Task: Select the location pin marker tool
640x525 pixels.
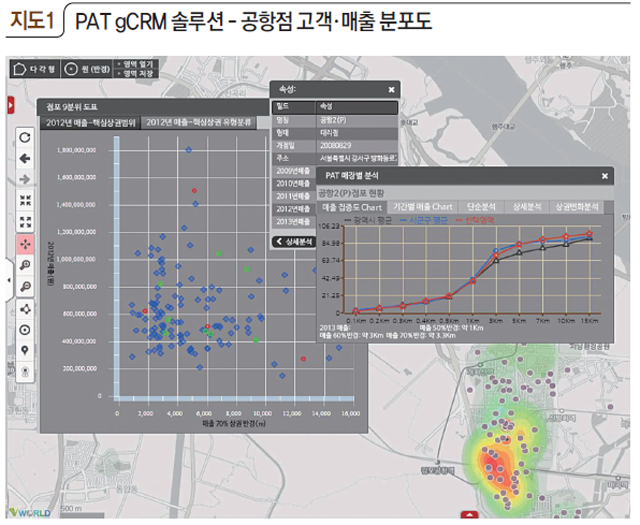Action: tap(25, 351)
